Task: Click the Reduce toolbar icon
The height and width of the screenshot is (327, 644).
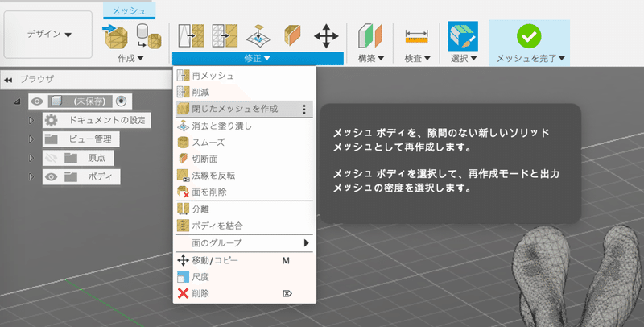Action: 225,35
